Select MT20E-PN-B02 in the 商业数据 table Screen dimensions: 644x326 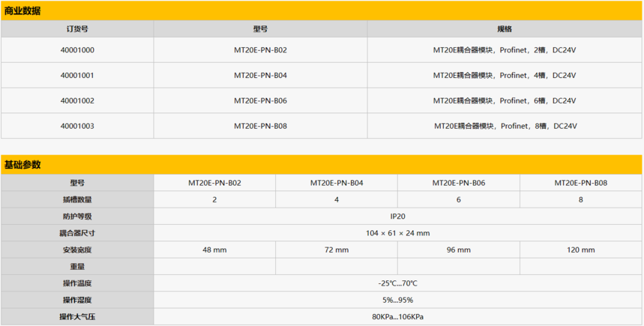[x=260, y=50]
